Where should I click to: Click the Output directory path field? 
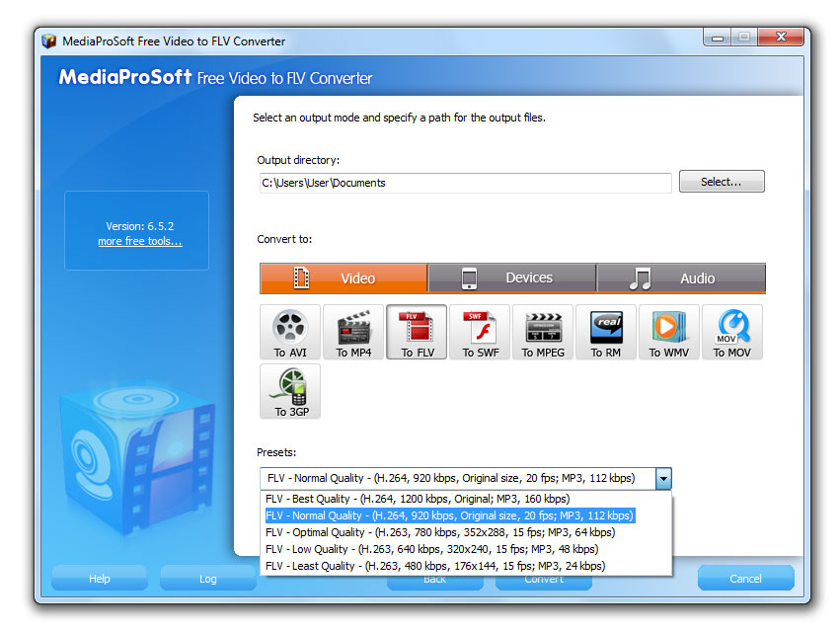pyautogui.click(x=466, y=183)
